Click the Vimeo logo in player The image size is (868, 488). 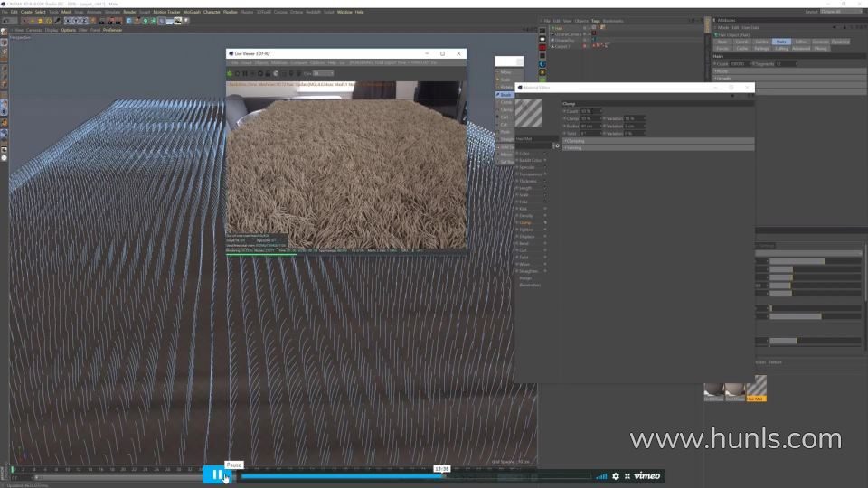click(646, 476)
